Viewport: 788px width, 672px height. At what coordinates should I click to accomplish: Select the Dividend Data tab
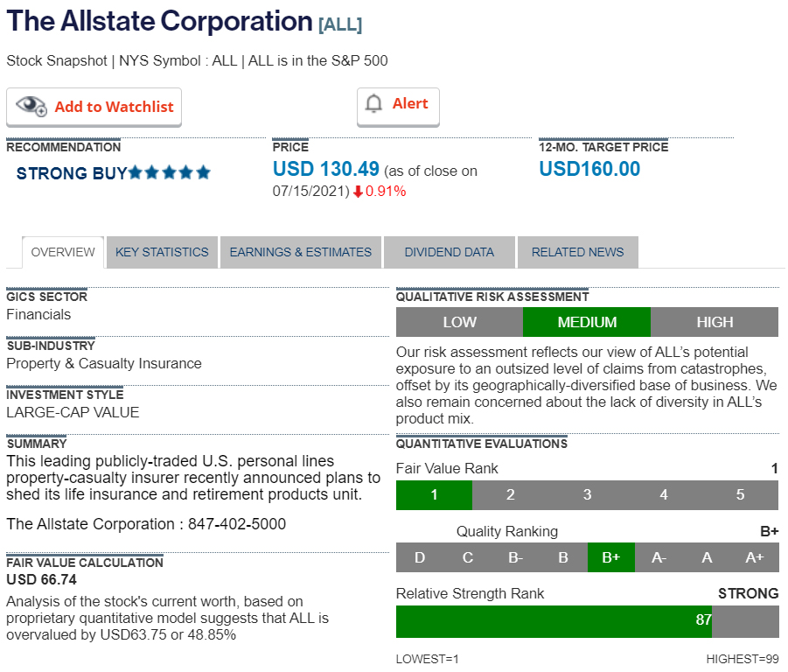point(449,252)
